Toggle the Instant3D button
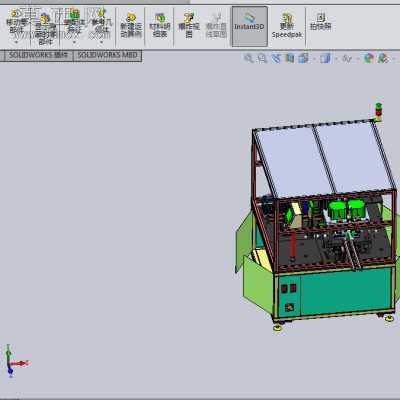400x400 pixels. click(249, 26)
